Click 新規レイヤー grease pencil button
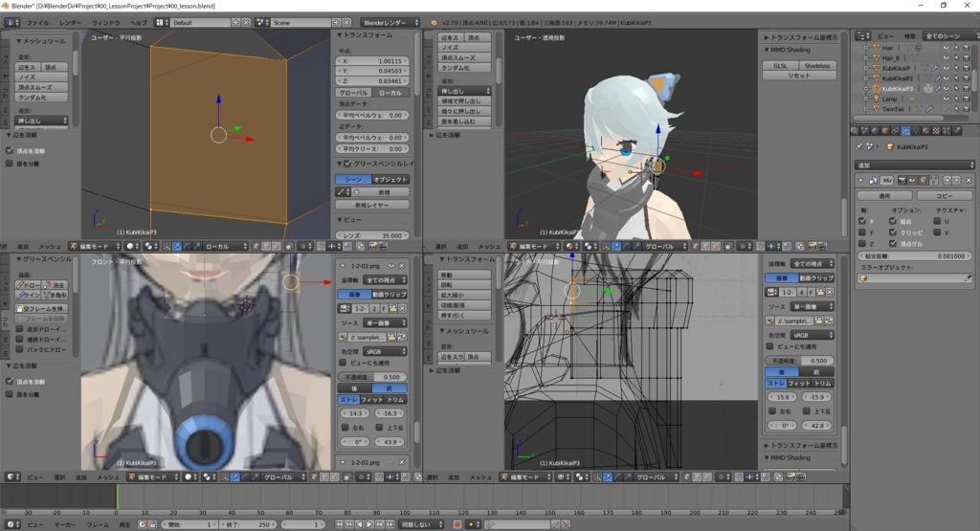980x531 pixels. pyautogui.click(x=372, y=205)
